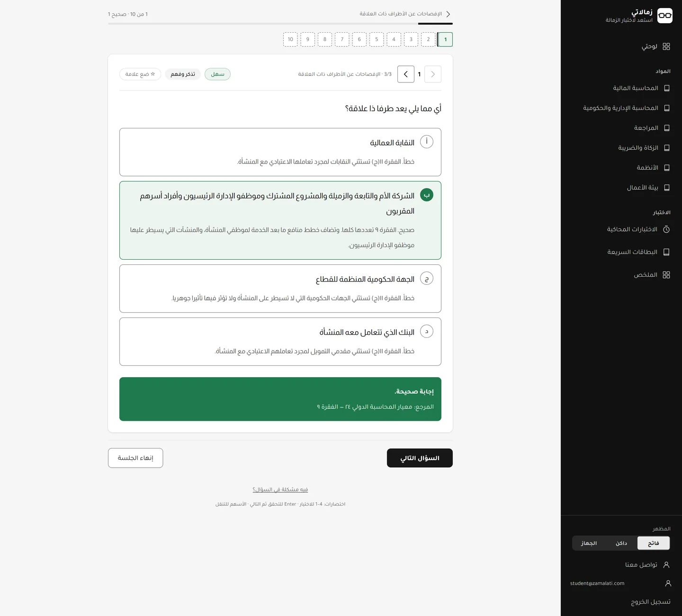Click the user icon beside student@zamalati.com

[668, 583]
